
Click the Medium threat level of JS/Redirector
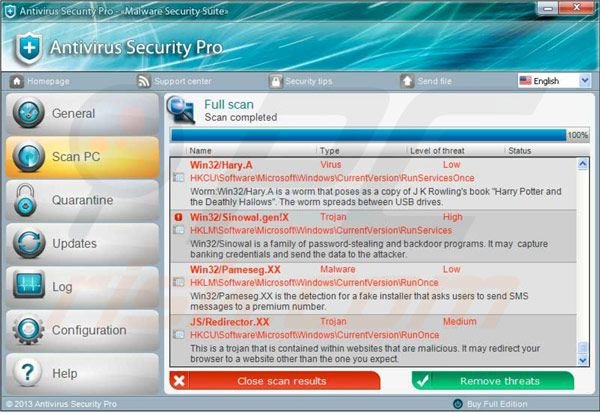[460, 321]
